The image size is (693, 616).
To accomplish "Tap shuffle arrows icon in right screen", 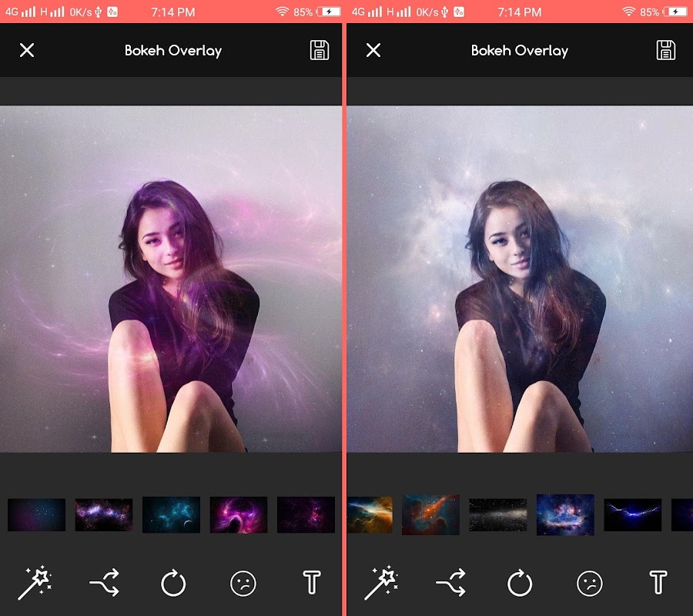I will 450,582.
